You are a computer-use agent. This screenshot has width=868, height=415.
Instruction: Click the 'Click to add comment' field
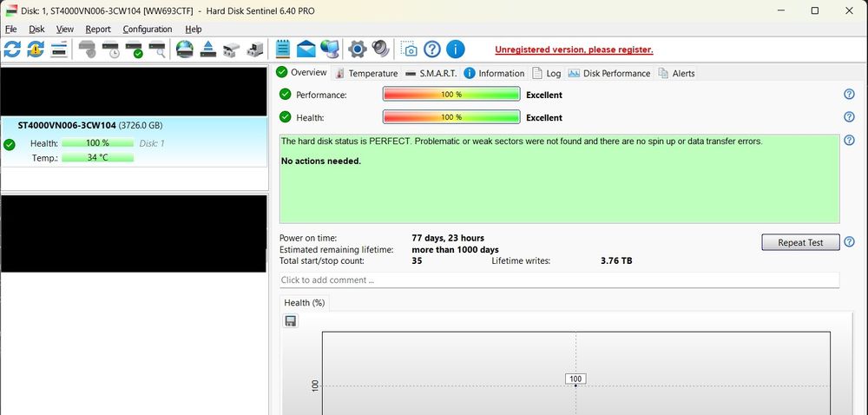pyautogui.click(x=559, y=280)
